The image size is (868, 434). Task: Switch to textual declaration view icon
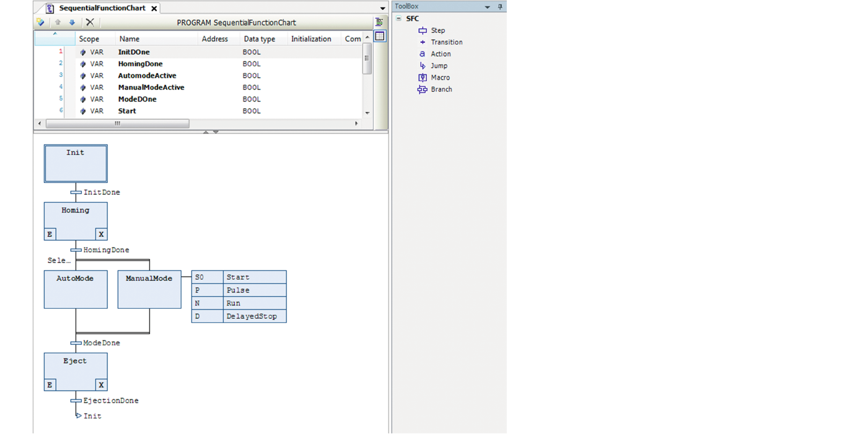pos(379,22)
